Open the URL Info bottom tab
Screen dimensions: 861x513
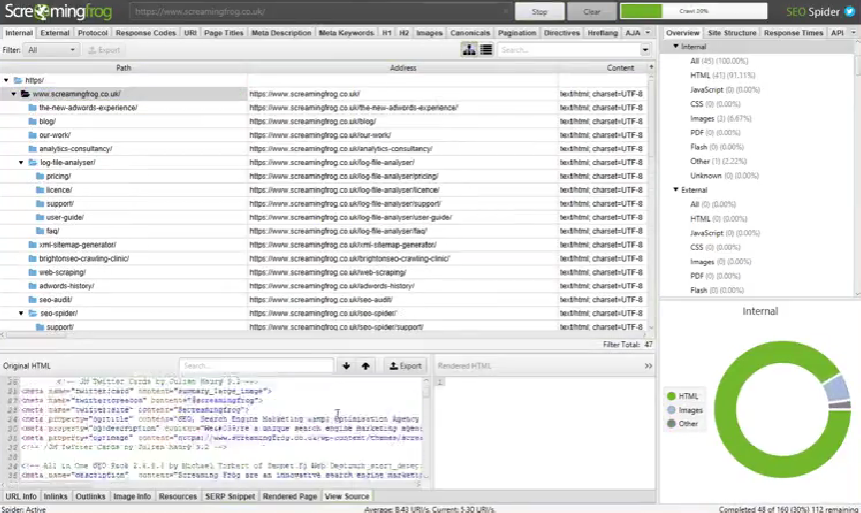[x=21, y=497]
